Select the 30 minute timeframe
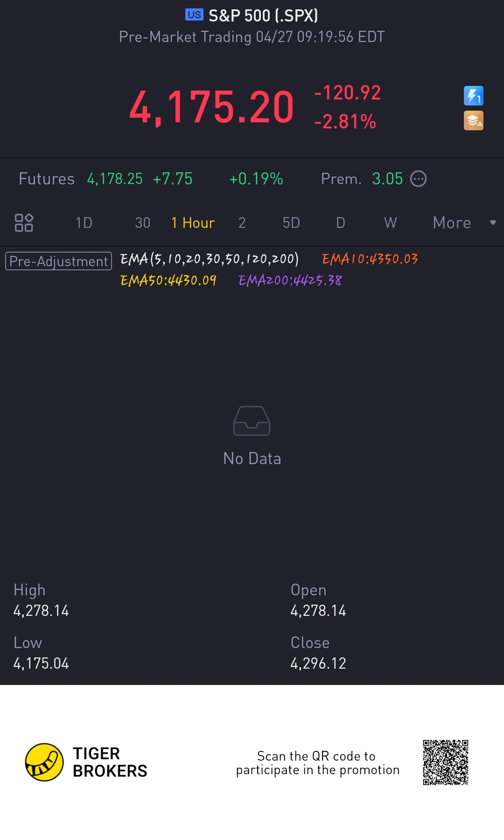Viewport: 504px width, 840px height. click(x=142, y=223)
